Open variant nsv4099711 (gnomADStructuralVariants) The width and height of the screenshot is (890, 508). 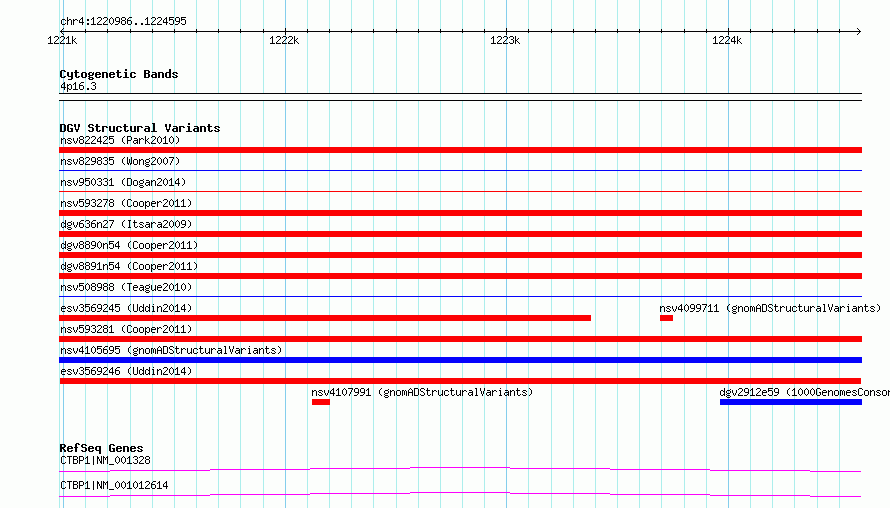click(770, 308)
